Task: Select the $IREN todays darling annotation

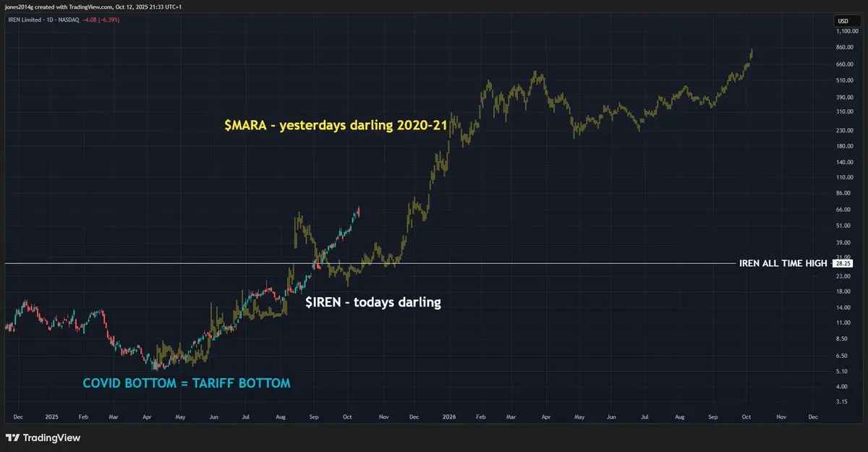Action: point(373,302)
